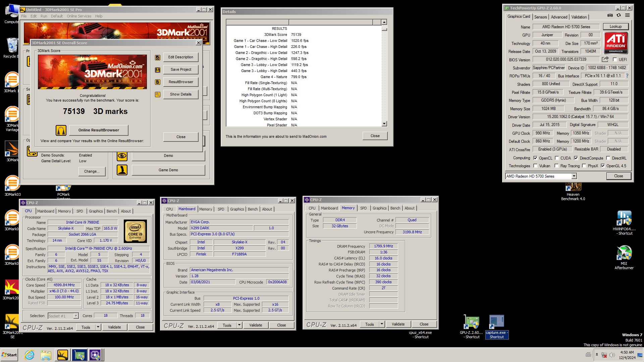Screen dimensions: 644x362
Task: Click the Save Project button
Action: pyautogui.click(x=181, y=69)
